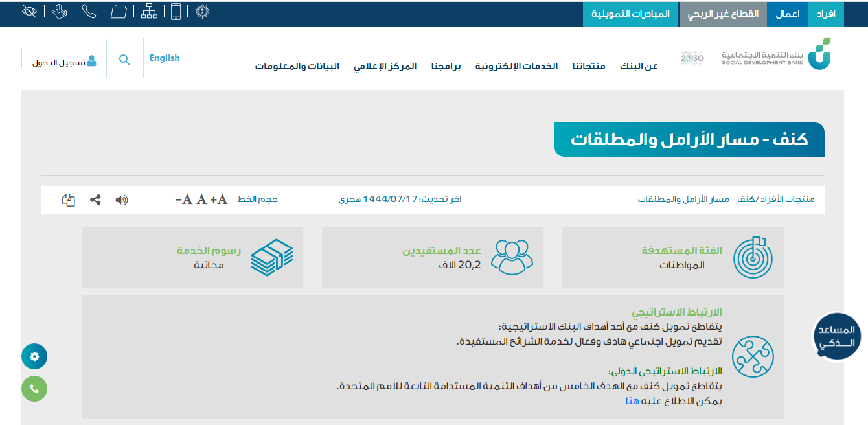Click the mobile phone apps icon
This screenshot has width=868, height=425.
click(176, 12)
